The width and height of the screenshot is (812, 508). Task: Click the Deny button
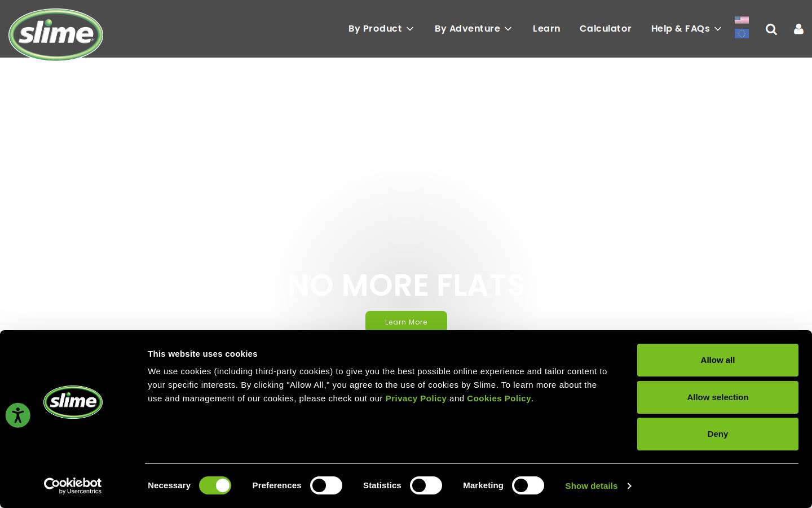click(x=718, y=434)
